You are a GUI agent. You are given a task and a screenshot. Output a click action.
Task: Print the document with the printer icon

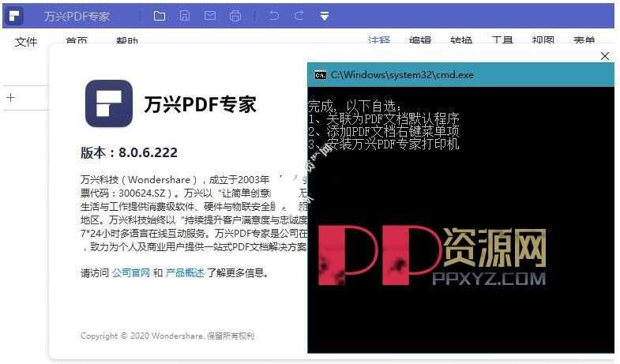tap(235, 16)
